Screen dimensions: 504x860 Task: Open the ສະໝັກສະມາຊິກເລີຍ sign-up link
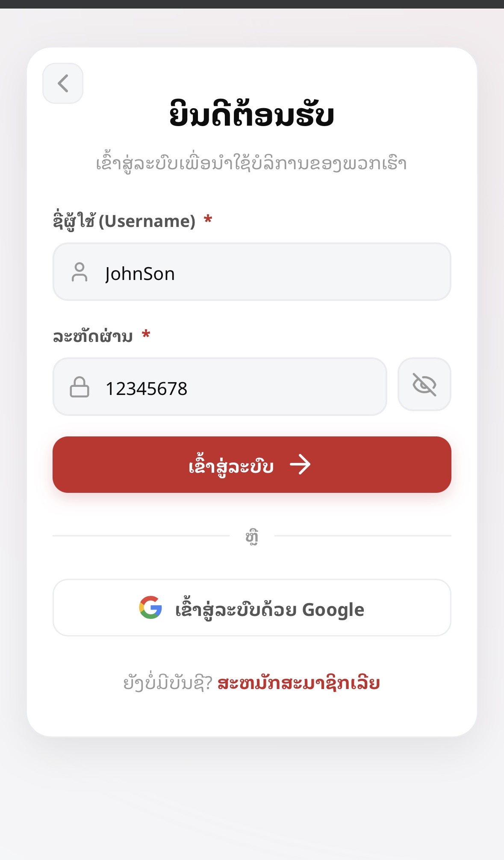[x=298, y=683]
